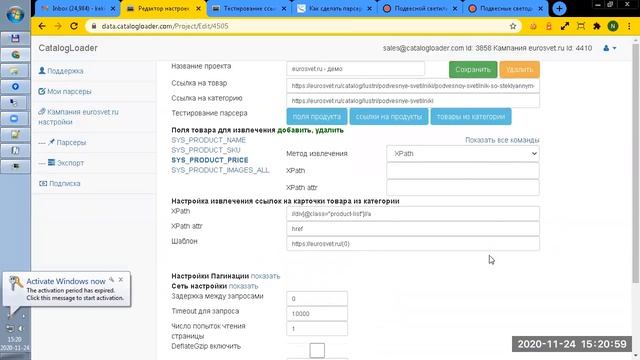Click the Мои парсеры edit icon

[x=42, y=91]
